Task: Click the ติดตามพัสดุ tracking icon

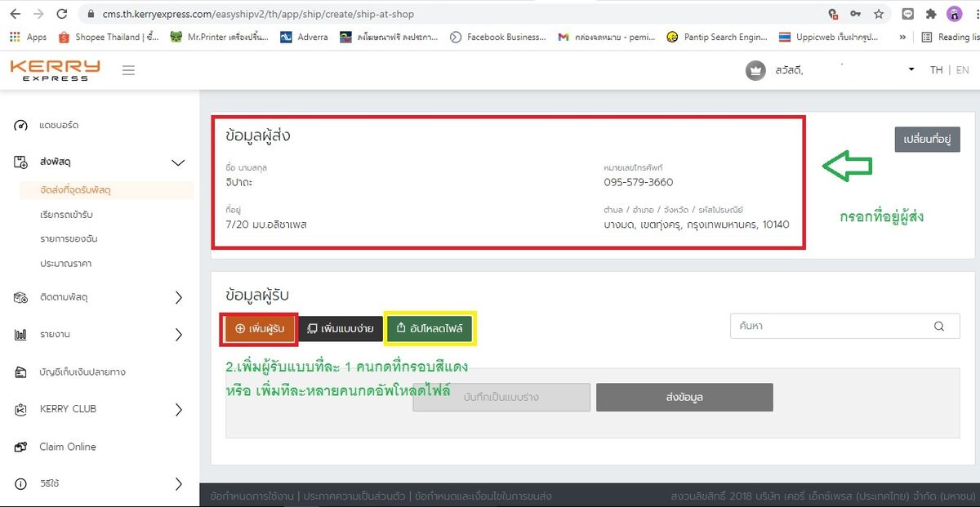Action: click(21, 297)
